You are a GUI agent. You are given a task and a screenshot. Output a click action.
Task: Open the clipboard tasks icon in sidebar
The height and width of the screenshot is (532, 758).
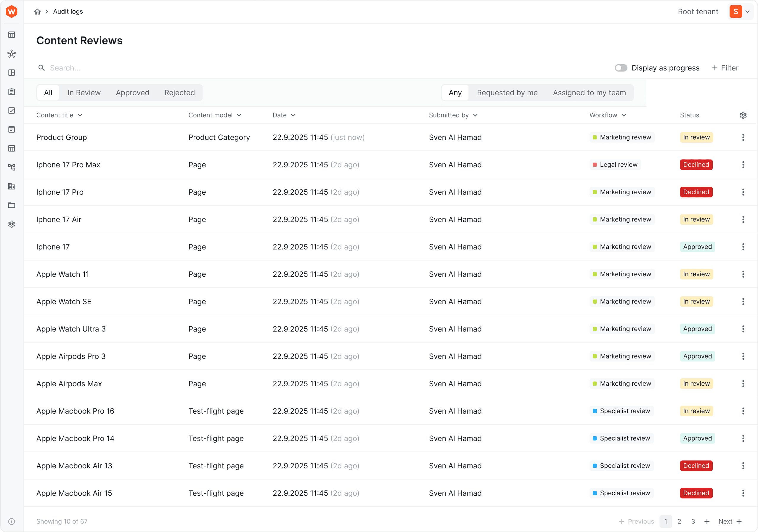[12, 92]
